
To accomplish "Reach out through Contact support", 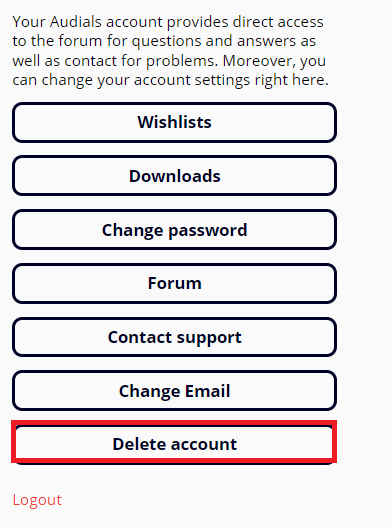I will click(x=174, y=337).
